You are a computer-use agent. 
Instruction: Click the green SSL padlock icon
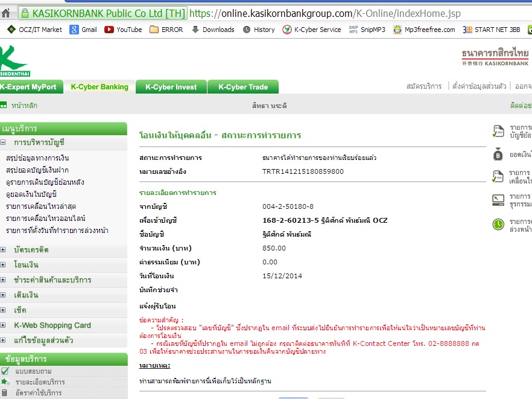click(25, 14)
